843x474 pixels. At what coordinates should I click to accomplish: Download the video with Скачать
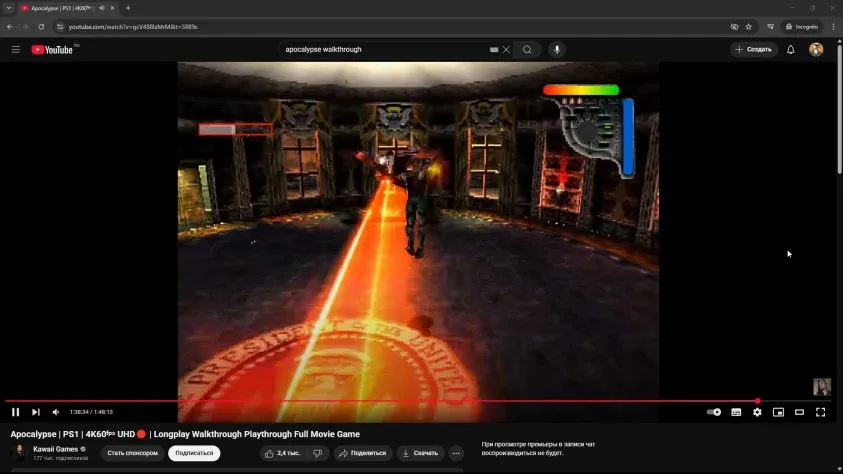click(x=420, y=453)
